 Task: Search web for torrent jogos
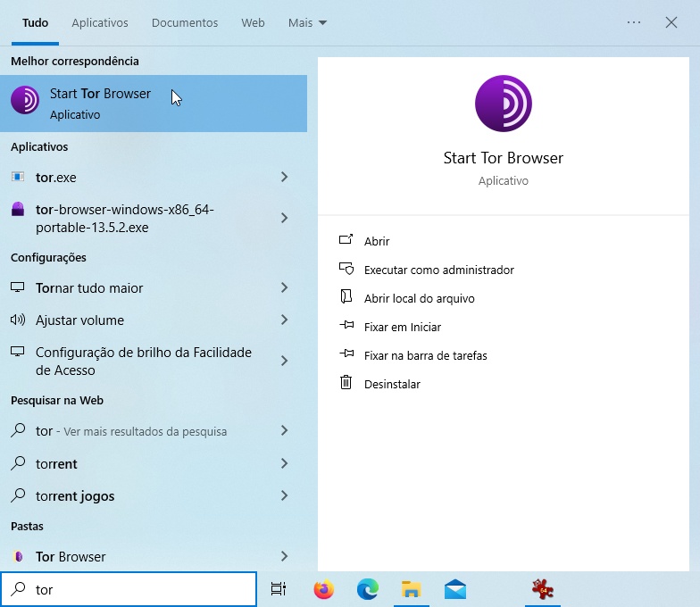pyautogui.click(x=154, y=496)
